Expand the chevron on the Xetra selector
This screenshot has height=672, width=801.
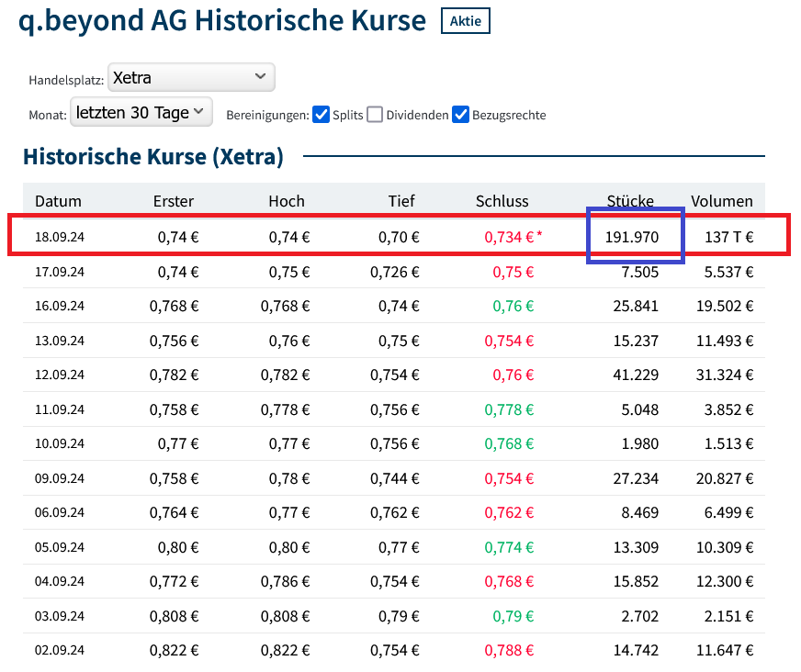pyautogui.click(x=260, y=77)
